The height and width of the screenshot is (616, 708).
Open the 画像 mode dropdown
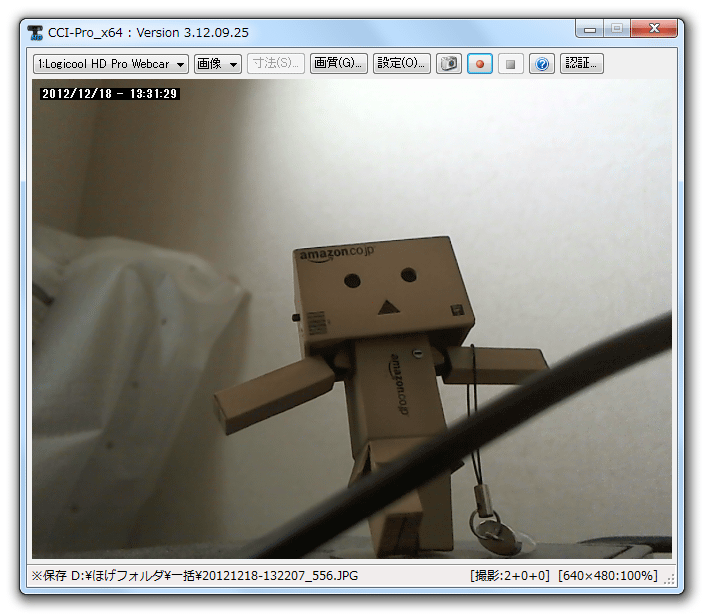[218, 64]
